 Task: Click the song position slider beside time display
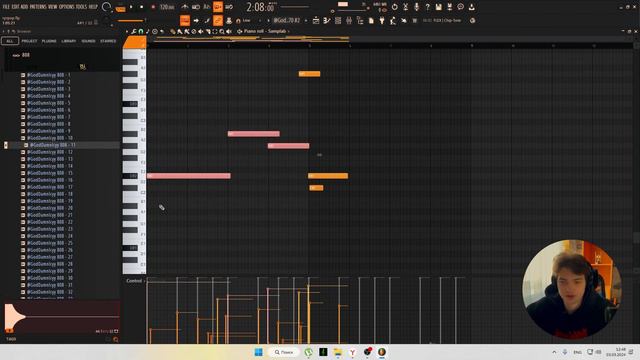[295, 7]
